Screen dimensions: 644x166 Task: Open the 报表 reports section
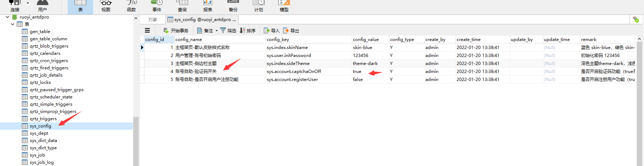tap(208, 6)
